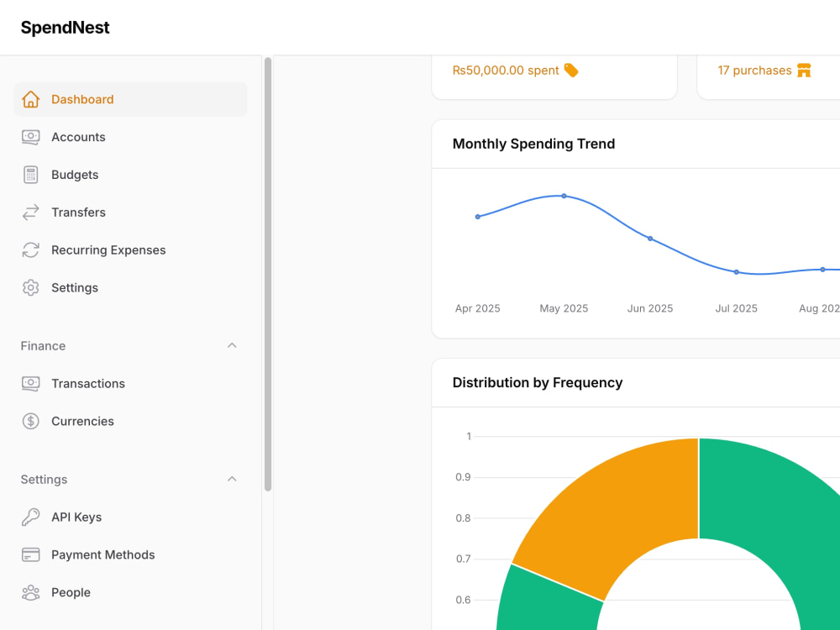
Task: Open the People link
Action: click(130, 592)
